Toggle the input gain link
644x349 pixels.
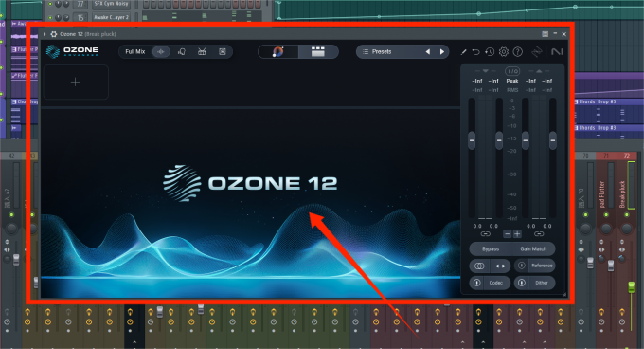[x=486, y=234]
